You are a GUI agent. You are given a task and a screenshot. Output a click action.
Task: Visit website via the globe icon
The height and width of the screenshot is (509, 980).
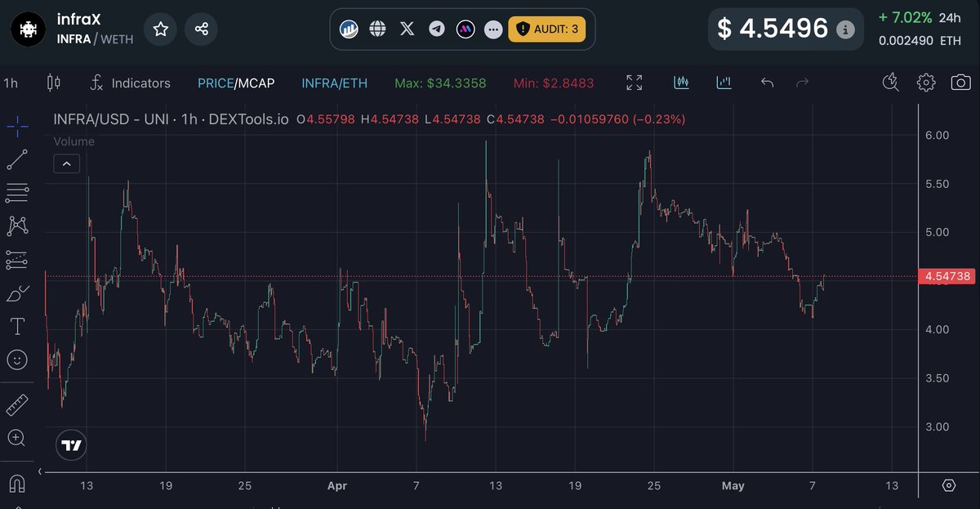pos(377,29)
